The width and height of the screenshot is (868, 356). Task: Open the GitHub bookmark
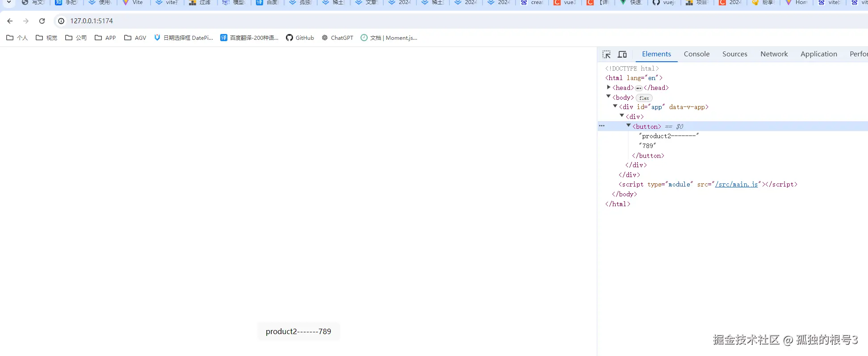pyautogui.click(x=300, y=38)
